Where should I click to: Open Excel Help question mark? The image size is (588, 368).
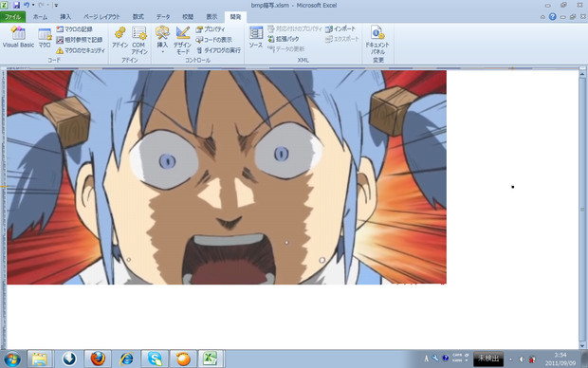click(552, 16)
